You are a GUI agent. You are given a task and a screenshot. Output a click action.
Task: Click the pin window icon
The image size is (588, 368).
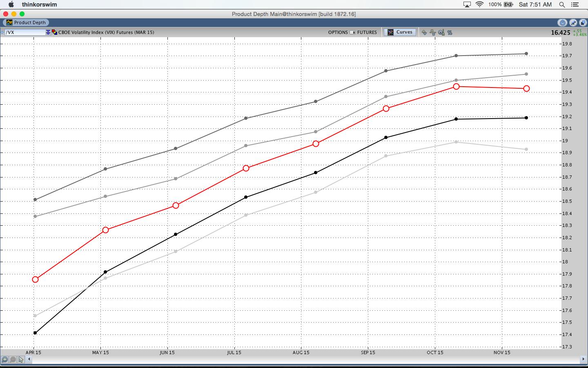(x=573, y=22)
